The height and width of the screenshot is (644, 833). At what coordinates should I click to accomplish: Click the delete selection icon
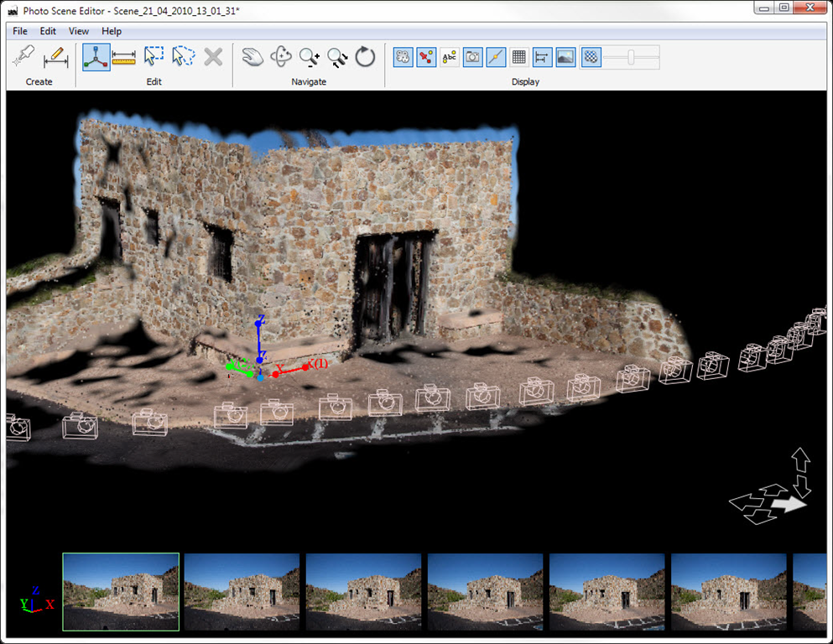tap(212, 56)
